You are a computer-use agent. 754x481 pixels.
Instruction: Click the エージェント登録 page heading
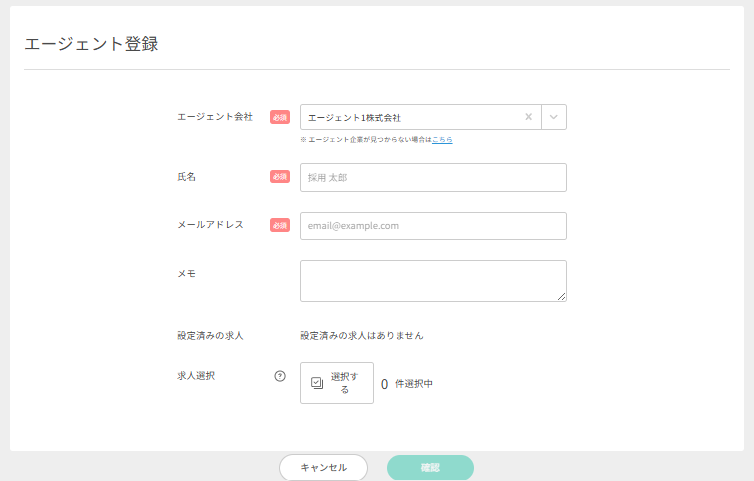91,44
